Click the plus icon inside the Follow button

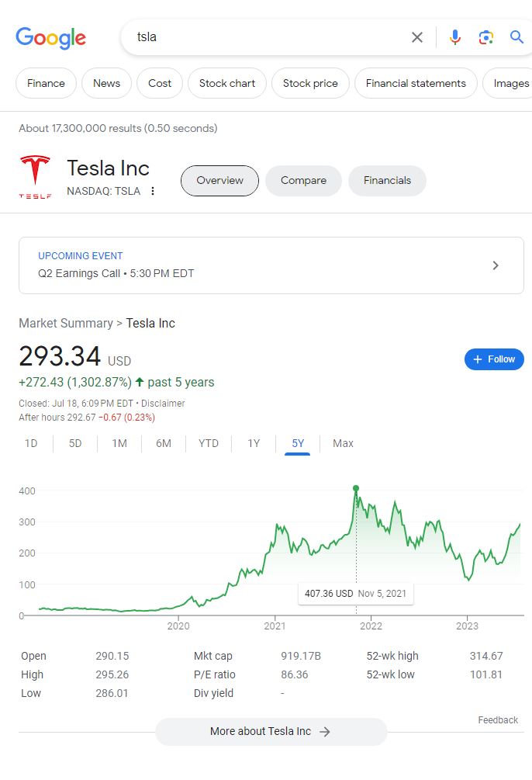click(477, 359)
